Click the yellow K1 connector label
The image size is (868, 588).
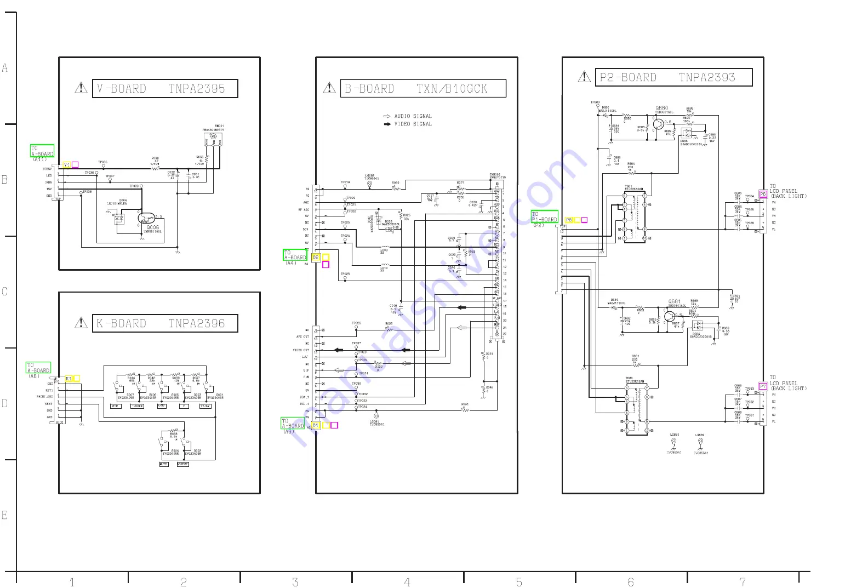coord(68,379)
